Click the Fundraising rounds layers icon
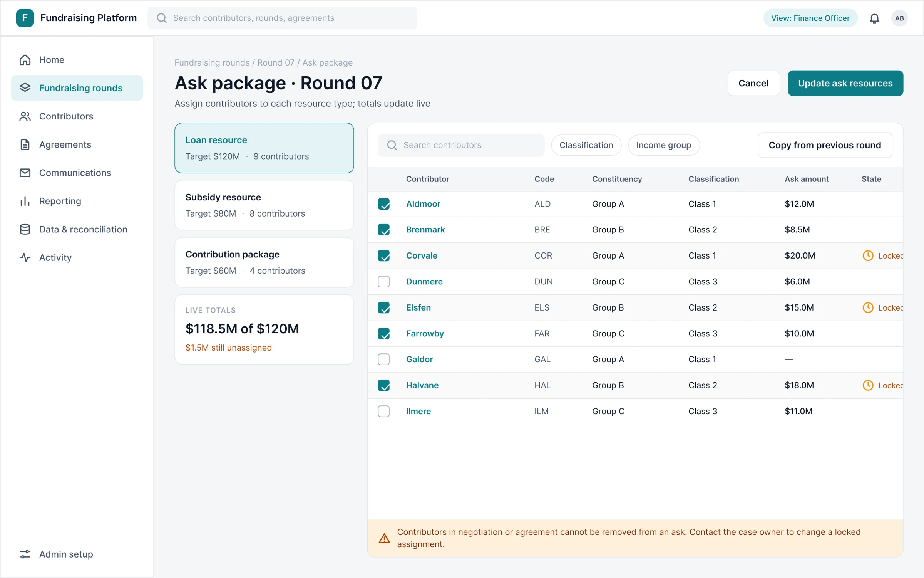Screen dimensions: 924x578 [25, 88]
